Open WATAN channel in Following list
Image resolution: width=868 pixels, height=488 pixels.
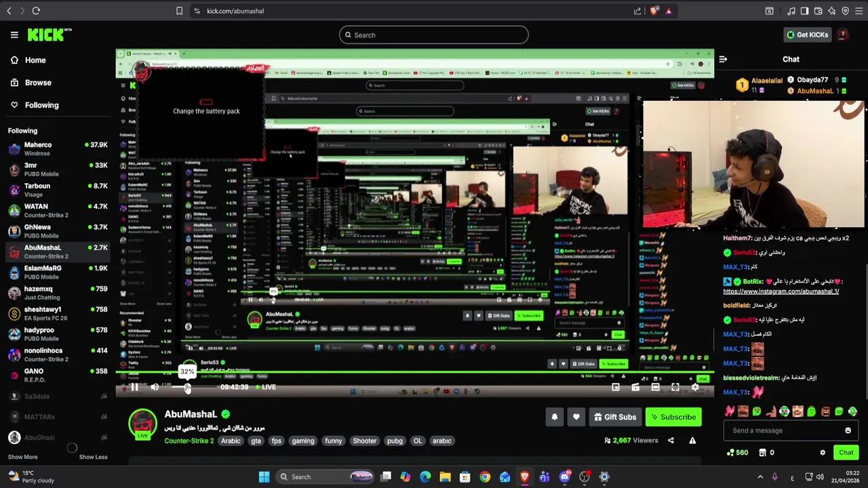pos(58,210)
